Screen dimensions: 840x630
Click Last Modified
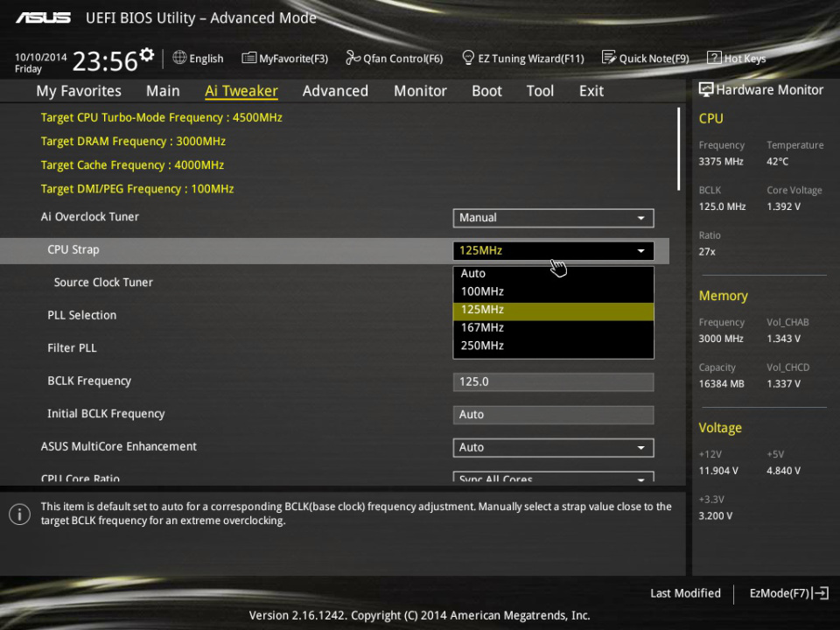point(685,593)
